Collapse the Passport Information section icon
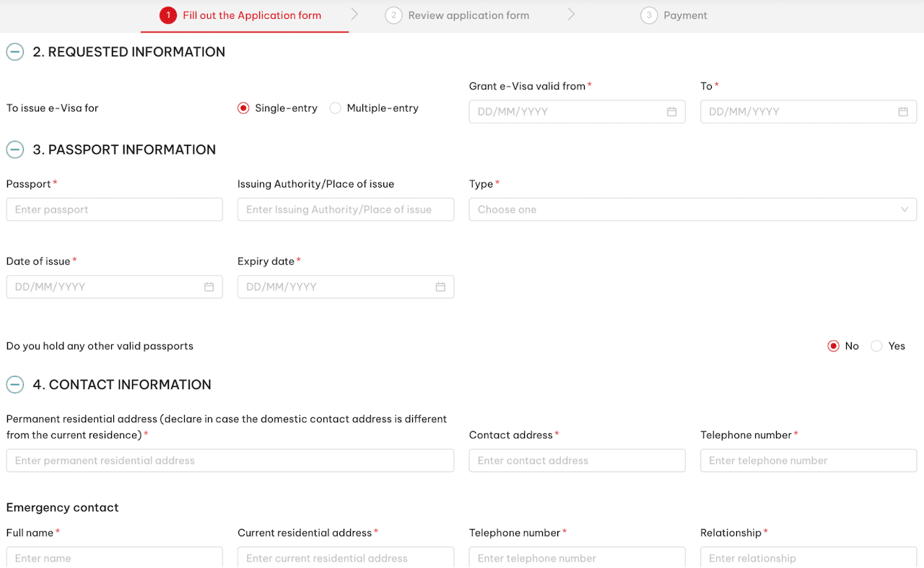The width and height of the screenshot is (924, 568). [15, 150]
